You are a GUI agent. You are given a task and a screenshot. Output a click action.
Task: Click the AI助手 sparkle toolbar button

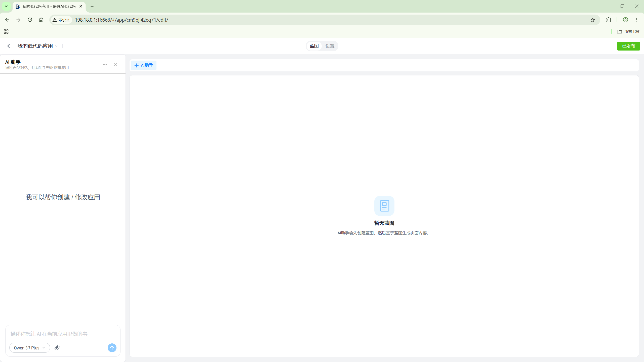144,65
